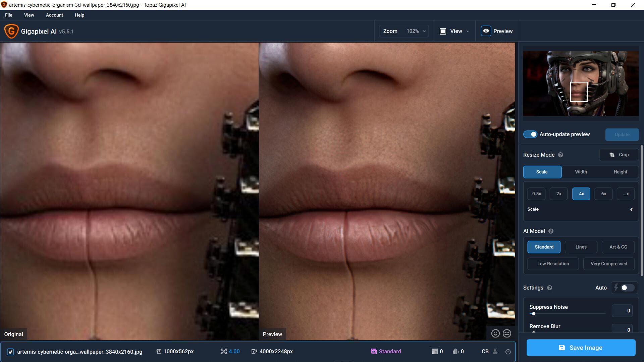Image resolution: width=644 pixels, height=362 pixels.
Task: Toggle the Auto-update preview switch
Action: [x=530, y=134]
